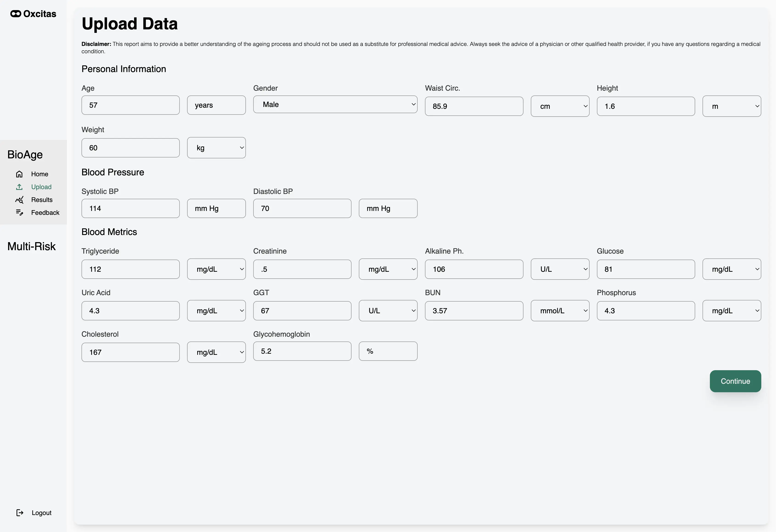Open the Alkaline Ph. U/L unit dropdown
The width and height of the screenshot is (776, 532).
560,269
